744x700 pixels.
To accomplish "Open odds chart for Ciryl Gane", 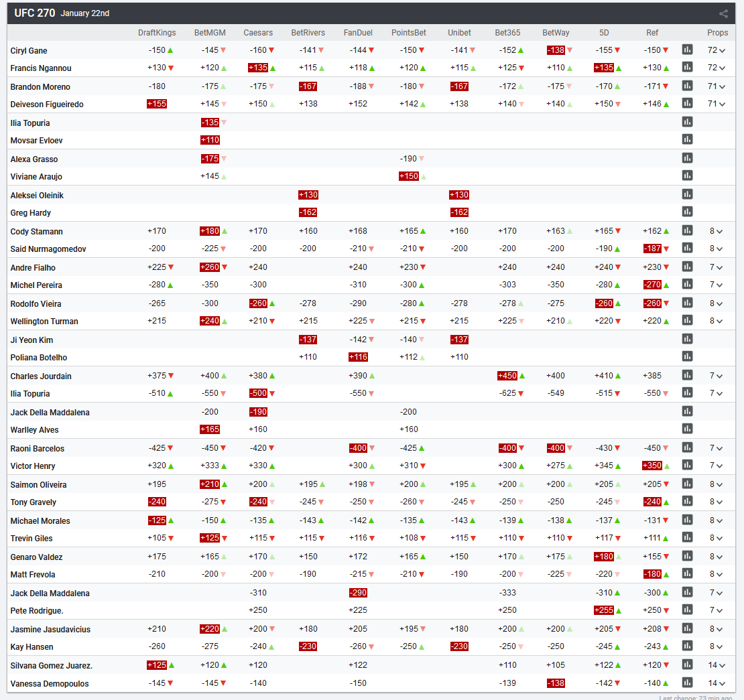I will 687,50.
